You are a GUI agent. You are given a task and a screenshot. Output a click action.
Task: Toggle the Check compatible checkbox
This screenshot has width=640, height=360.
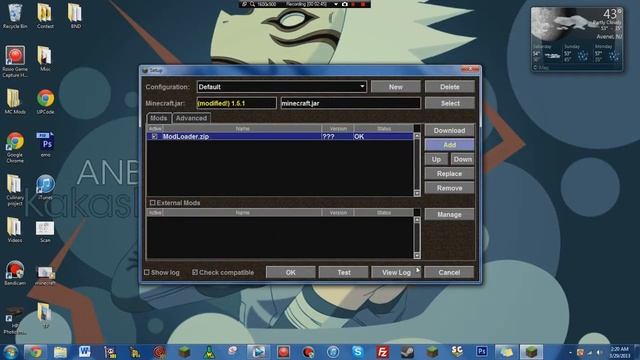pos(195,272)
